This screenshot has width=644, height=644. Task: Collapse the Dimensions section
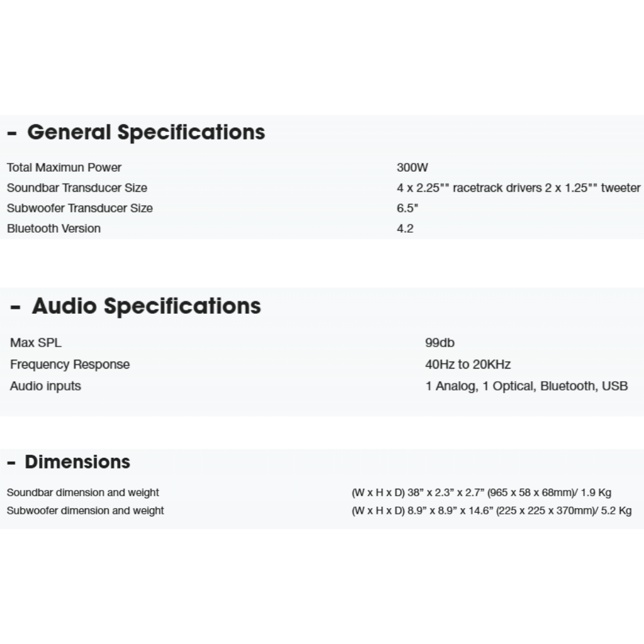pyautogui.click(x=77, y=462)
